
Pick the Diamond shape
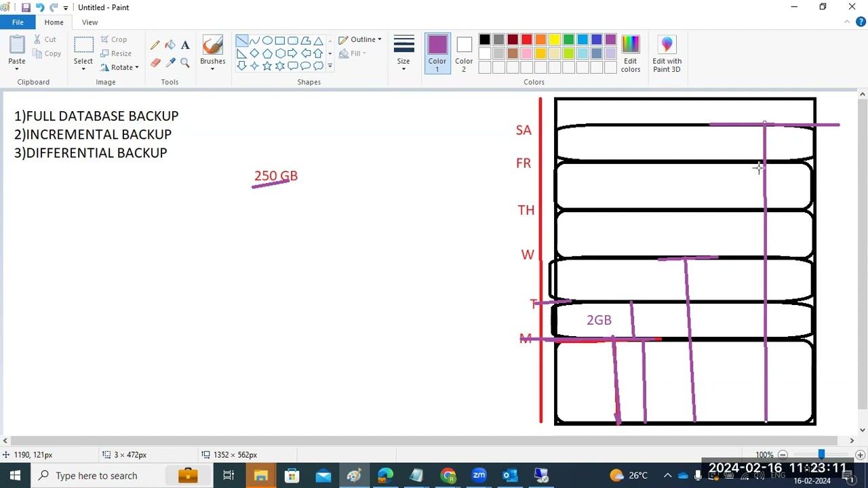(254, 54)
